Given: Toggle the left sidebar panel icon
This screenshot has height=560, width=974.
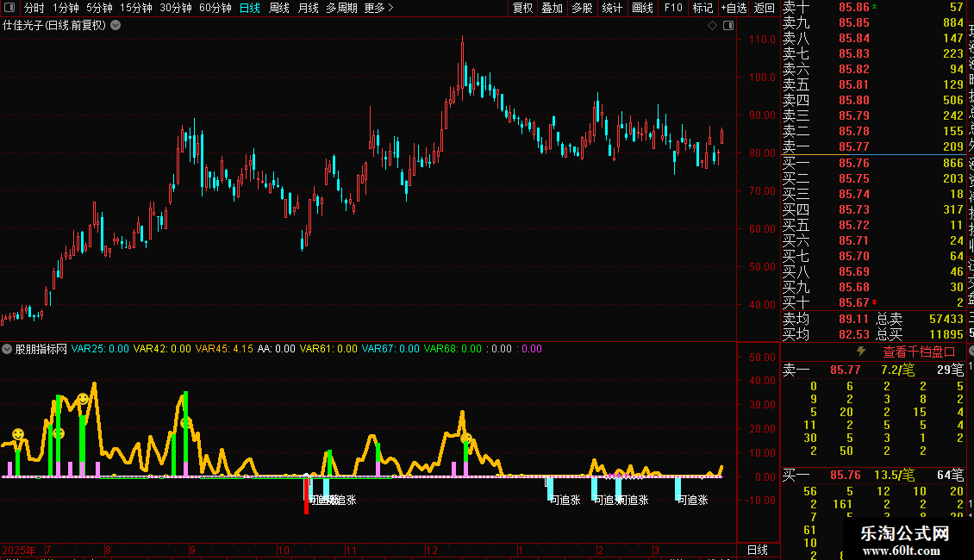Looking at the screenshot, I should click(9, 8).
